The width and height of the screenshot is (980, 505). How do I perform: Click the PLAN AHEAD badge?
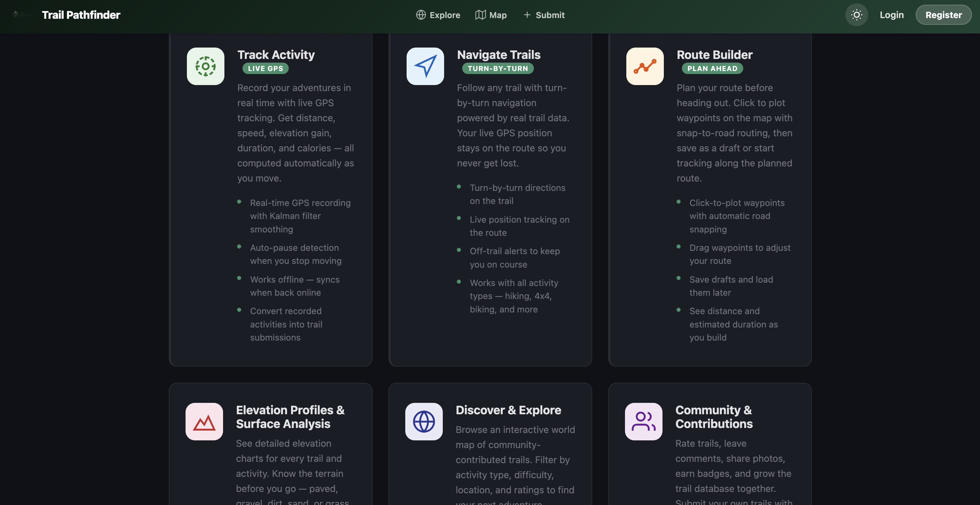pyautogui.click(x=712, y=68)
